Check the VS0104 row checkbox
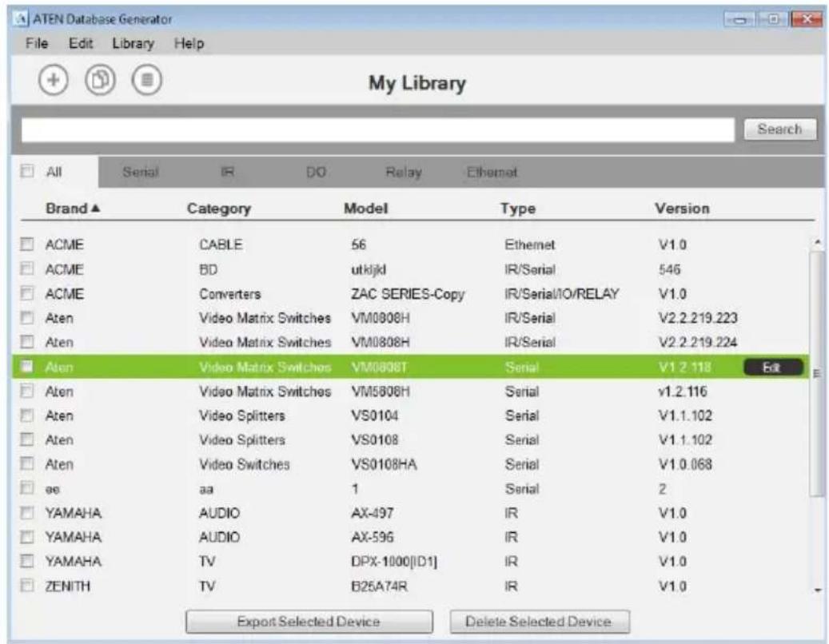 pyautogui.click(x=27, y=415)
